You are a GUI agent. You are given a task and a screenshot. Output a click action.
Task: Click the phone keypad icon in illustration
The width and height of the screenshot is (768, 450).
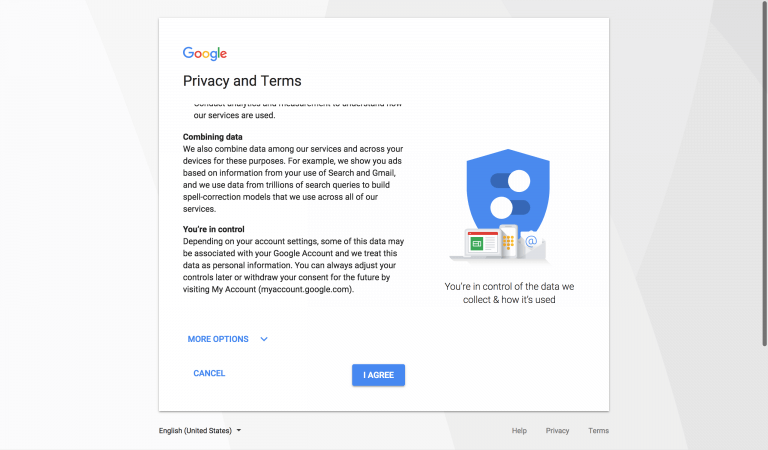pos(509,241)
